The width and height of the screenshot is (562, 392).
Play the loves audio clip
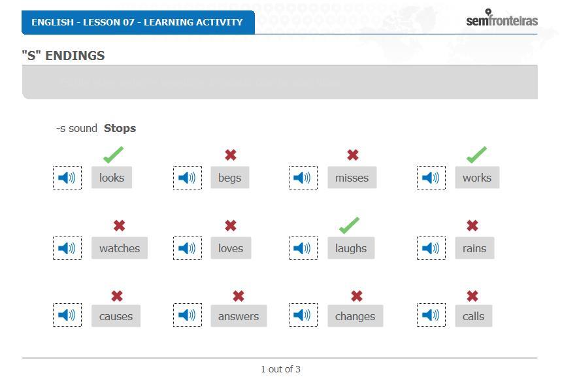(x=188, y=248)
